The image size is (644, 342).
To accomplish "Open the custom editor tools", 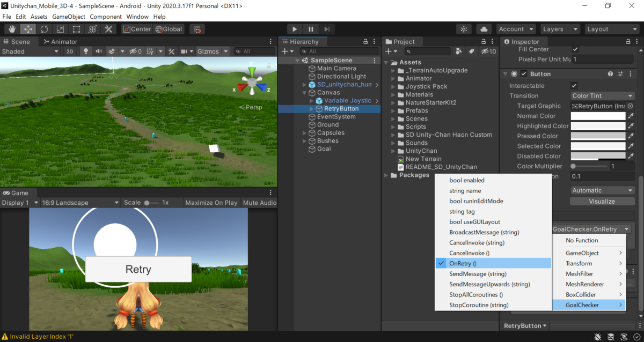I will pyautogui.click(x=108, y=29).
